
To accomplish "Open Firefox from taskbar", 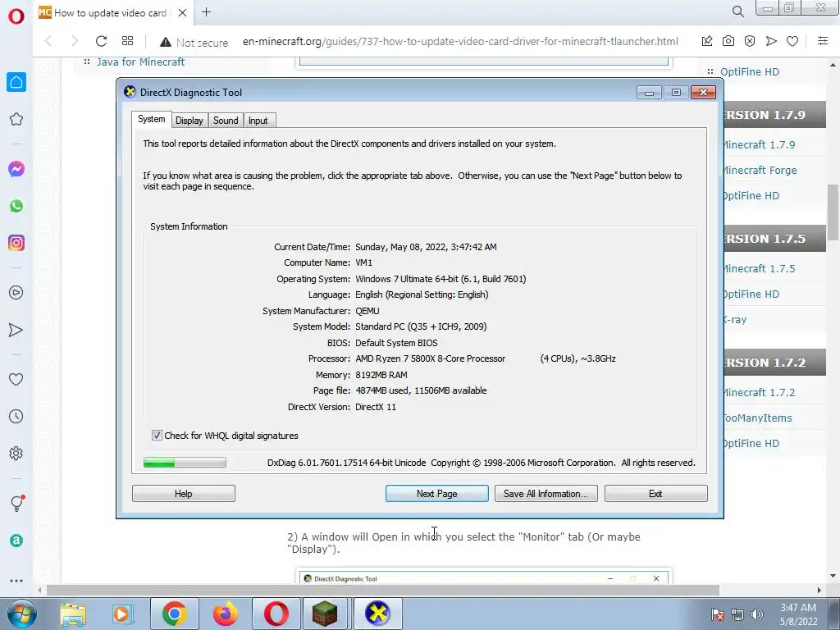I will coord(225,614).
